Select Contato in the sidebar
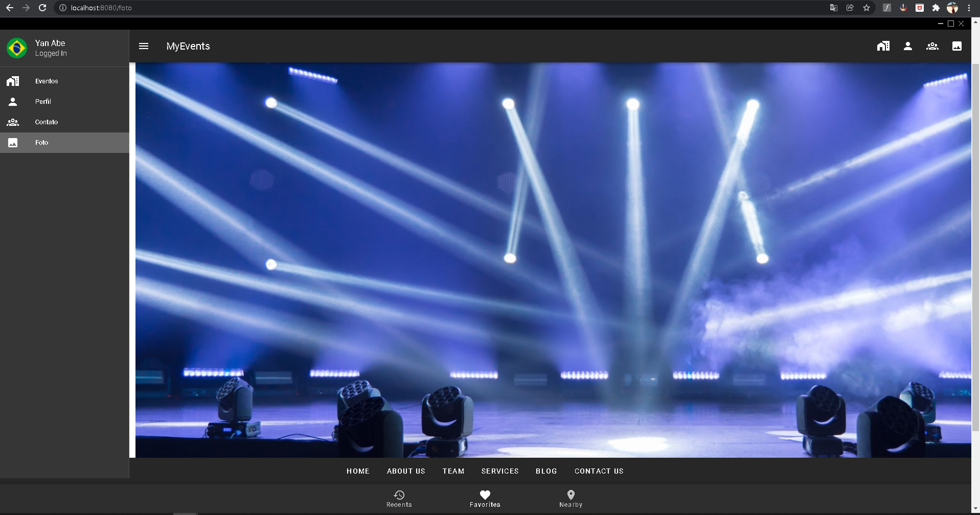The width and height of the screenshot is (980, 515). [64, 122]
